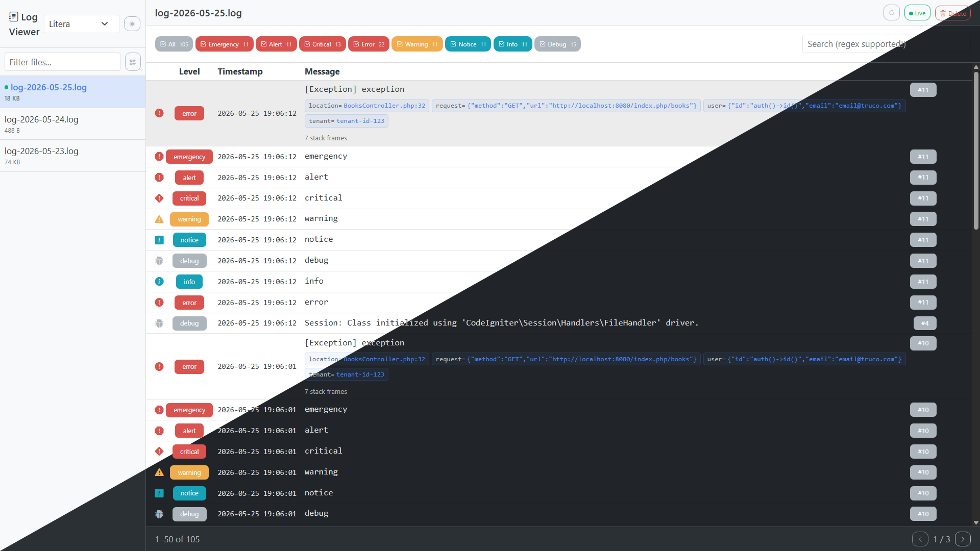Click the notice icon at 19:06:01

159,493
